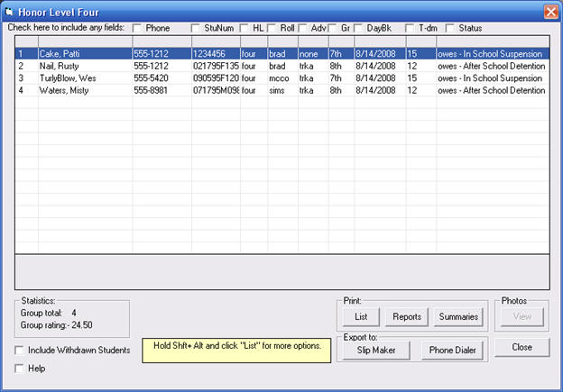Image resolution: width=563 pixels, height=392 pixels.
Task: Tick the StuNum field checkbox
Action: point(195,28)
